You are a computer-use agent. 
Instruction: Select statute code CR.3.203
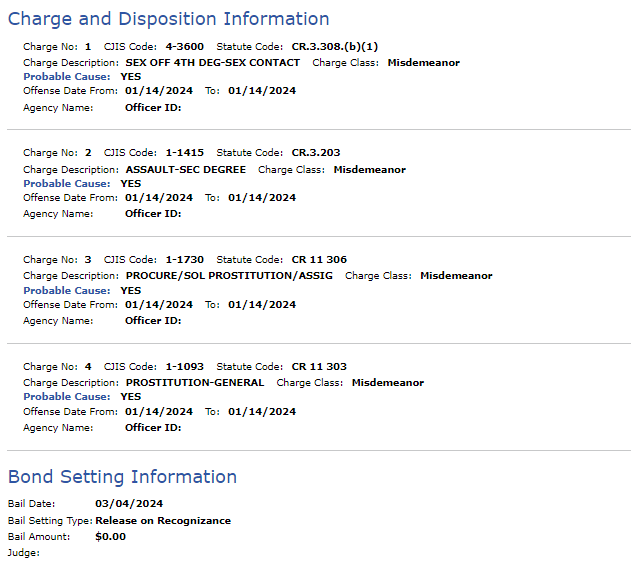[316, 153]
